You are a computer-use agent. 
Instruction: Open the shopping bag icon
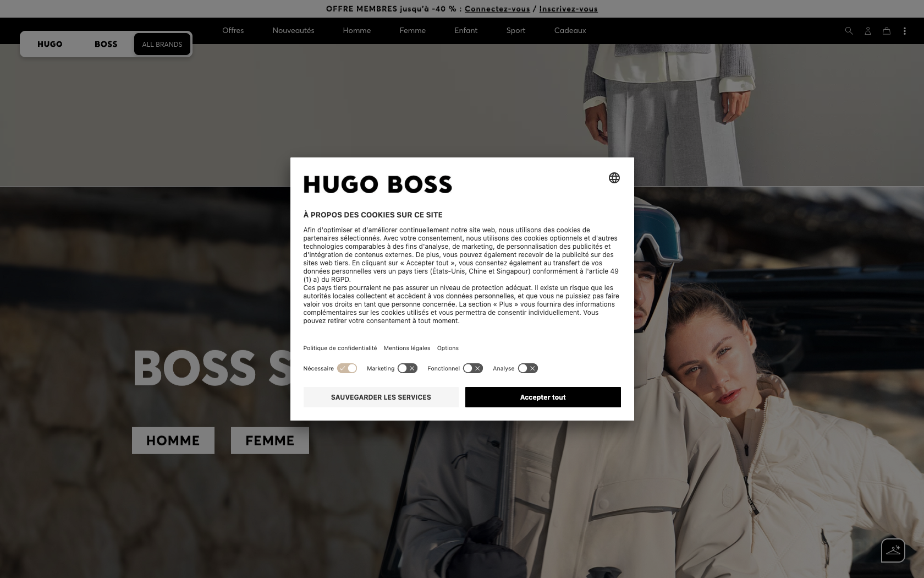point(886,31)
